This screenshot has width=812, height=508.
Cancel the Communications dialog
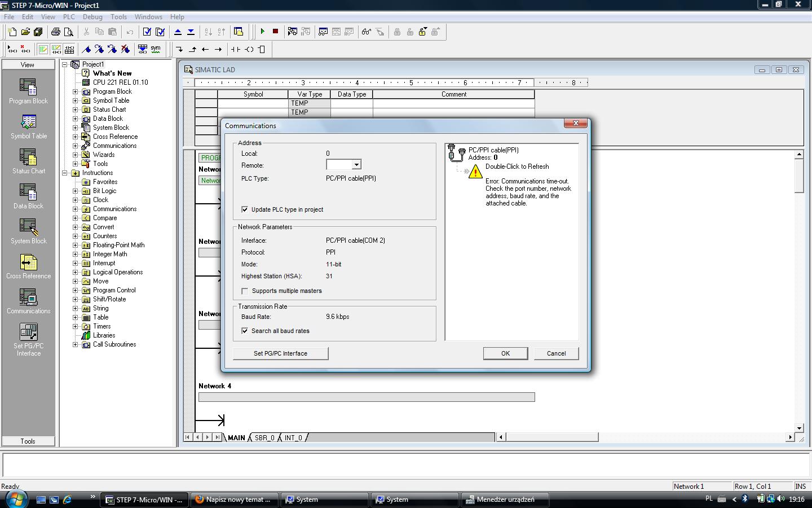click(x=555, y=353)
